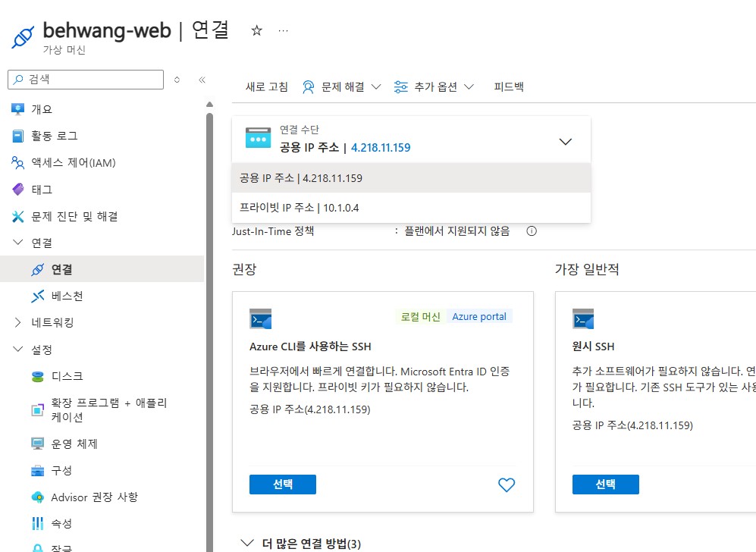Click the 추가 옵션 sliders icon
Viewport: 756px width, 552px height.
(400, 86)
